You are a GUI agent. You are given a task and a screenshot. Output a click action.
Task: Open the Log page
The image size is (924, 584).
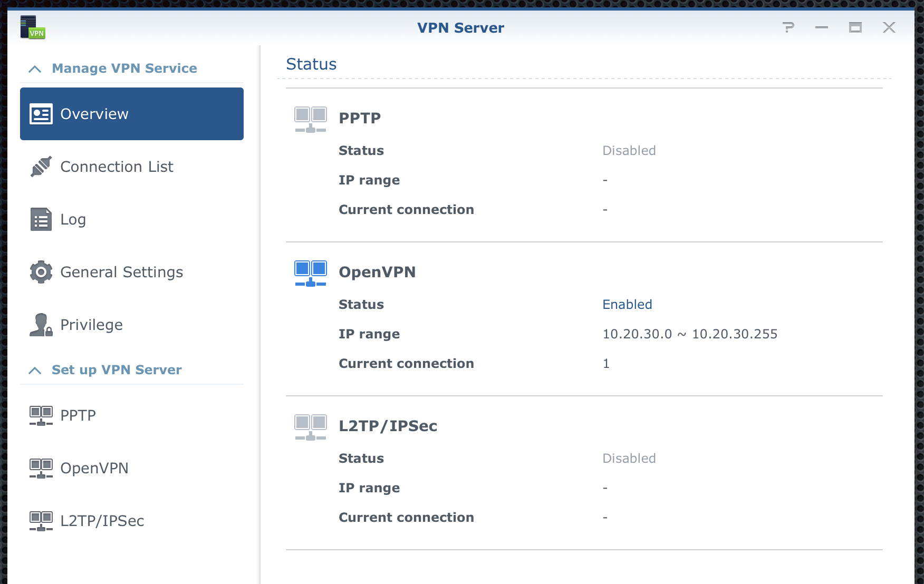pyautogui.click(x=132, y=219)
